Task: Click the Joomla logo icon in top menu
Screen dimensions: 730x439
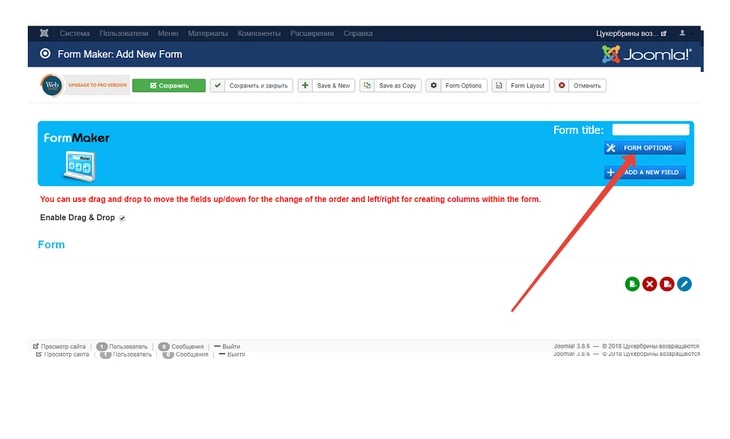Action: tap(44, 33)
